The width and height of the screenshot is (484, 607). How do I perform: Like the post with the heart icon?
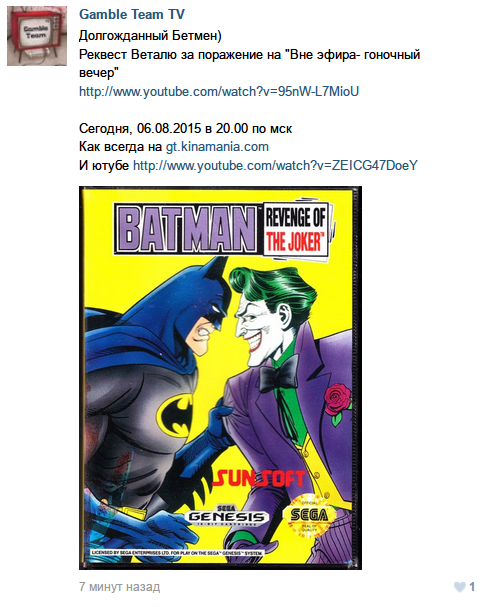[459, 587]
